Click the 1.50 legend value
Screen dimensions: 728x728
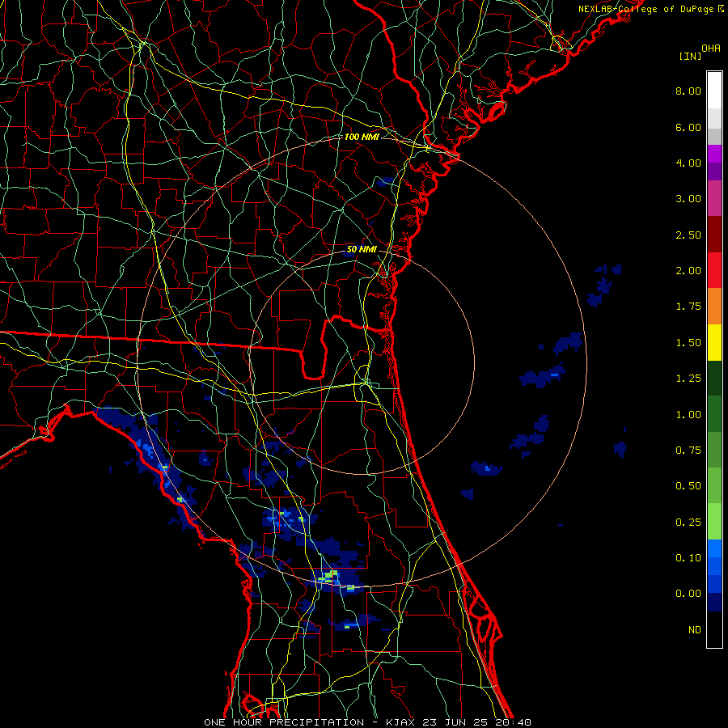coord(688,343)
